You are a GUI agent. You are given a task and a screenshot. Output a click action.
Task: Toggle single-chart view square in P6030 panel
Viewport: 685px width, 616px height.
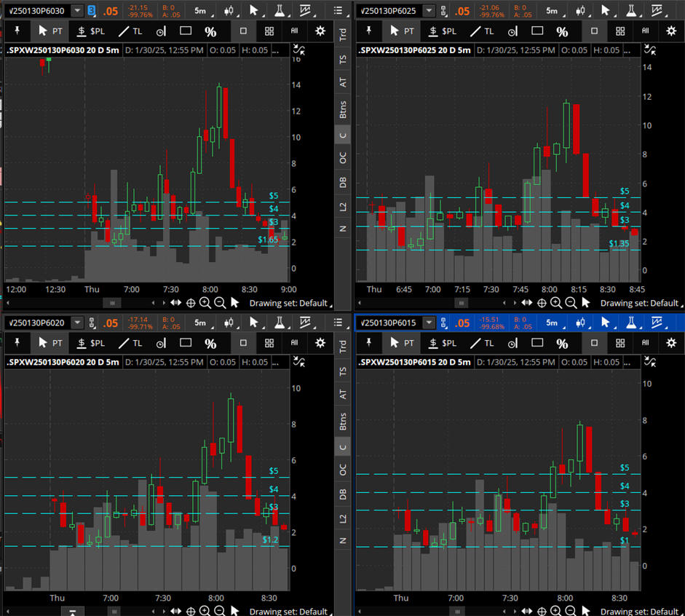(243, 31)
